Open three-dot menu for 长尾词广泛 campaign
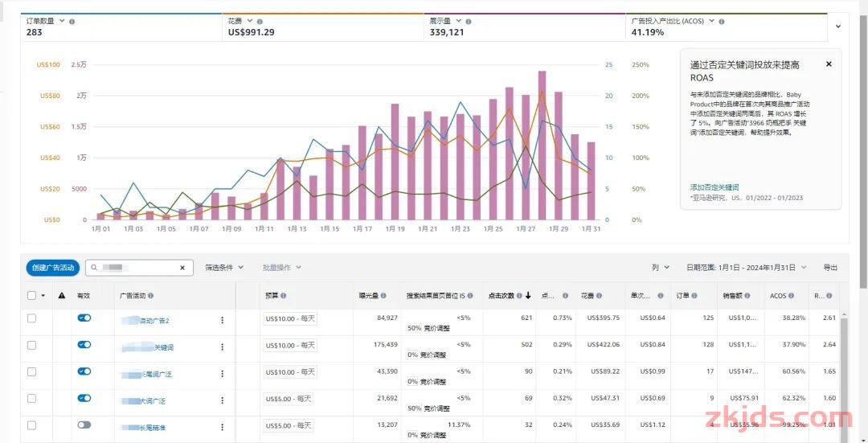 pyautogui.click(x=223, y=374)
